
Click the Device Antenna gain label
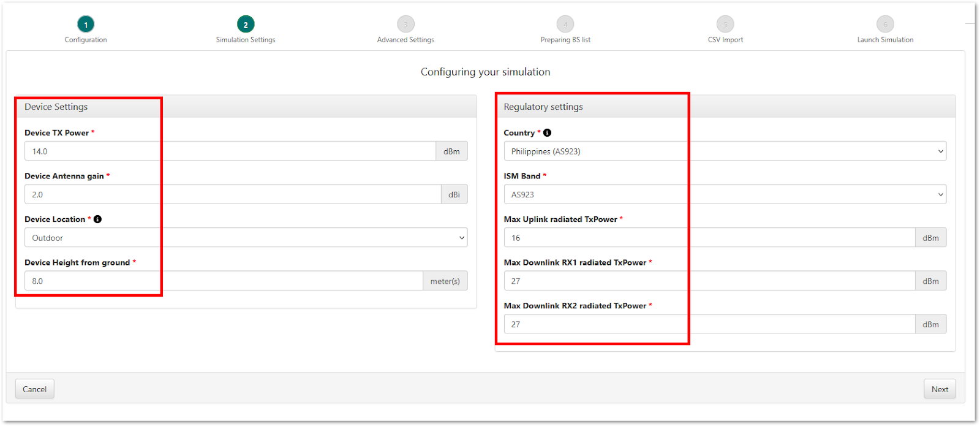click(64, 176)
